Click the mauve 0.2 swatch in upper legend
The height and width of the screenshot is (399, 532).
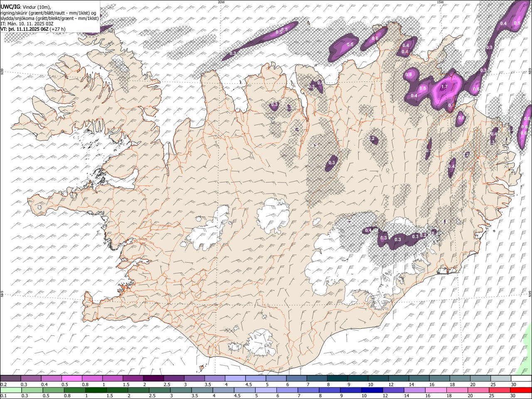(10, 378)
